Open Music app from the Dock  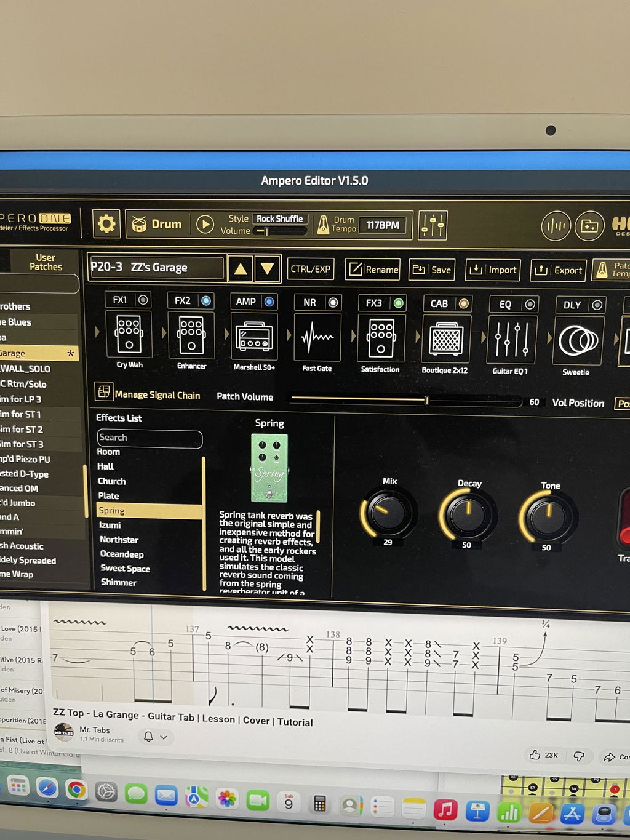click(x=445, y=810)
